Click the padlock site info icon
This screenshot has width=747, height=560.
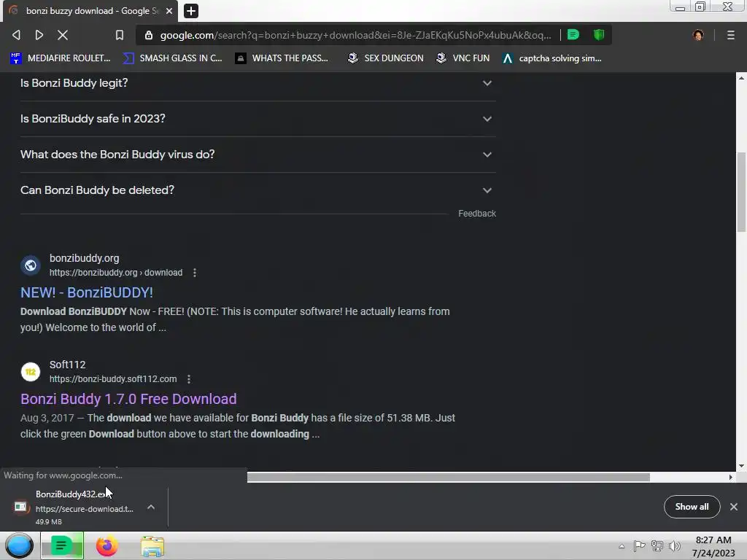click(149, 35)
